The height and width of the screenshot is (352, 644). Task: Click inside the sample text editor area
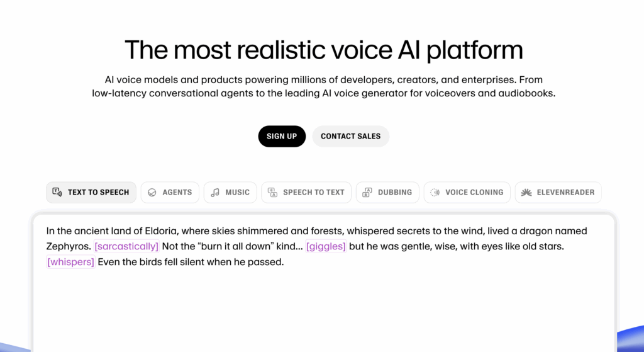323,302
